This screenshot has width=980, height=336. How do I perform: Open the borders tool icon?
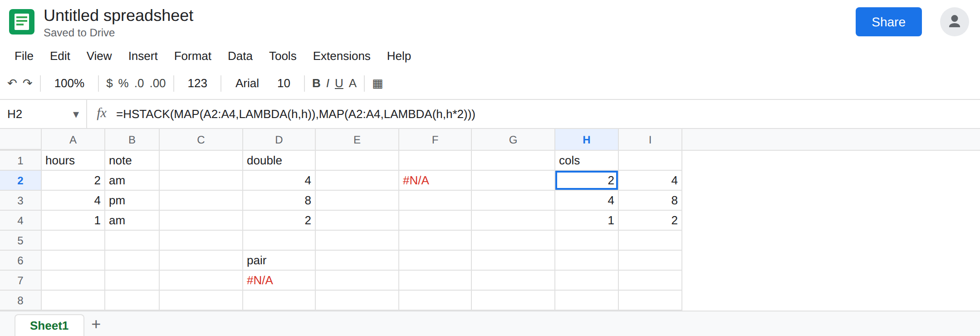point(377,84)
